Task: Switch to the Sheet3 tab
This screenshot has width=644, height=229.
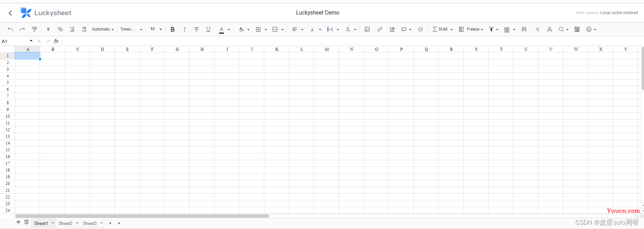Action: tap(90, 223)
